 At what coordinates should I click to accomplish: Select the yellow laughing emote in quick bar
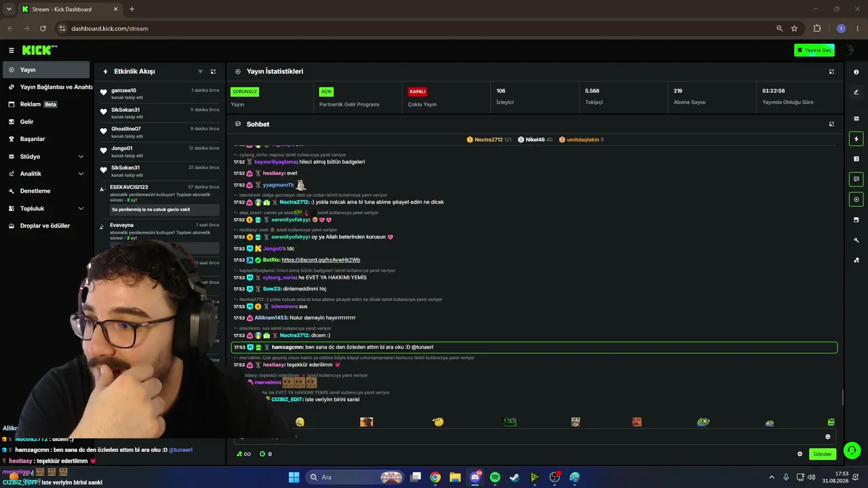300,422
